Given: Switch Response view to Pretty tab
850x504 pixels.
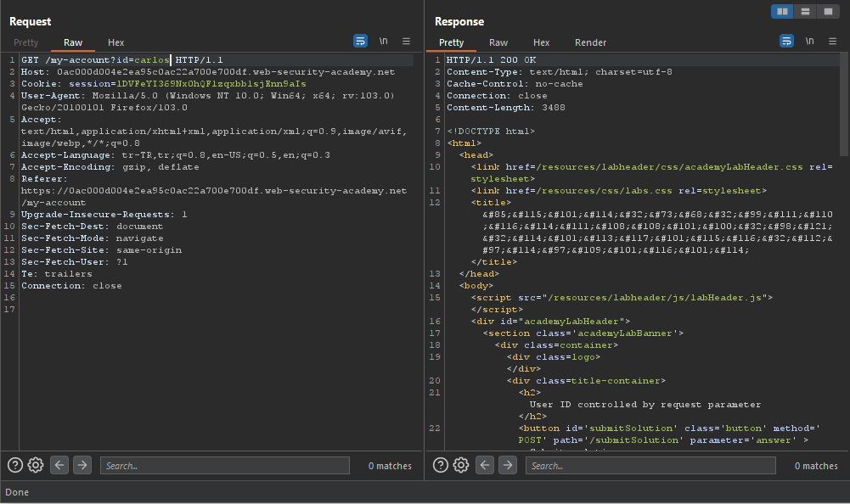Looking at the screenshot, I should coord(452,42).
